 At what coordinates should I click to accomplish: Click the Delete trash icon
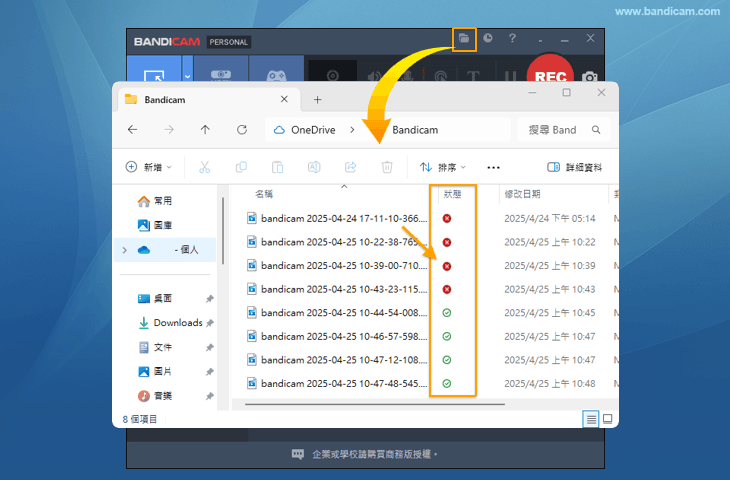click(387, 167)
